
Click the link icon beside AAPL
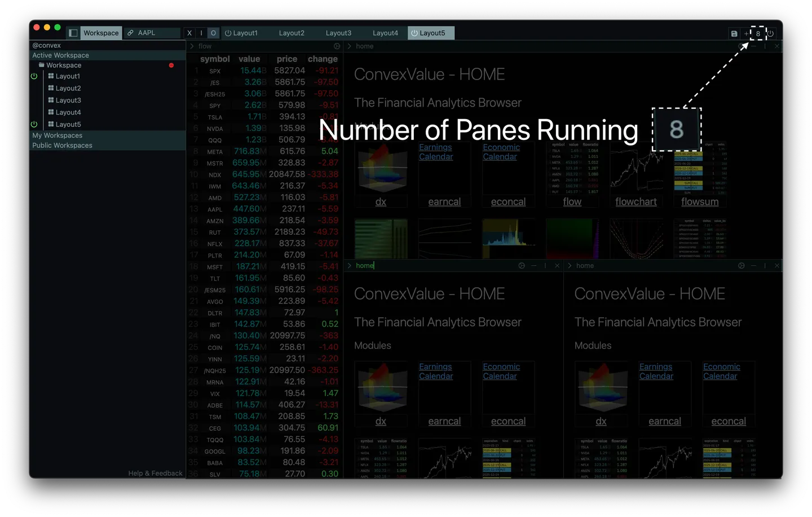pyautogui.click(x=130, y=33)
